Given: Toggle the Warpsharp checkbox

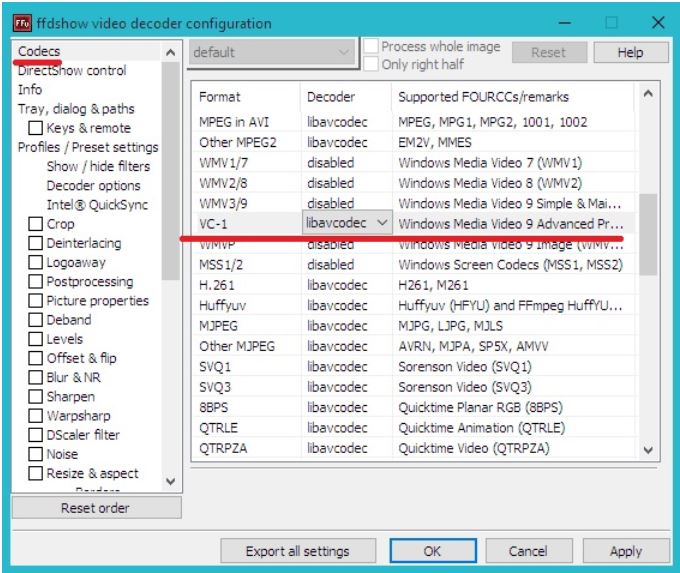Looking at the screenshot, I should tap(35, 416).
